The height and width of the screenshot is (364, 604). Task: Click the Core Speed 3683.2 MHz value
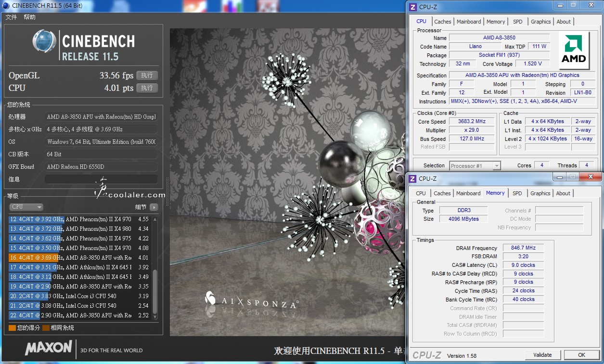tap(472, 122)
